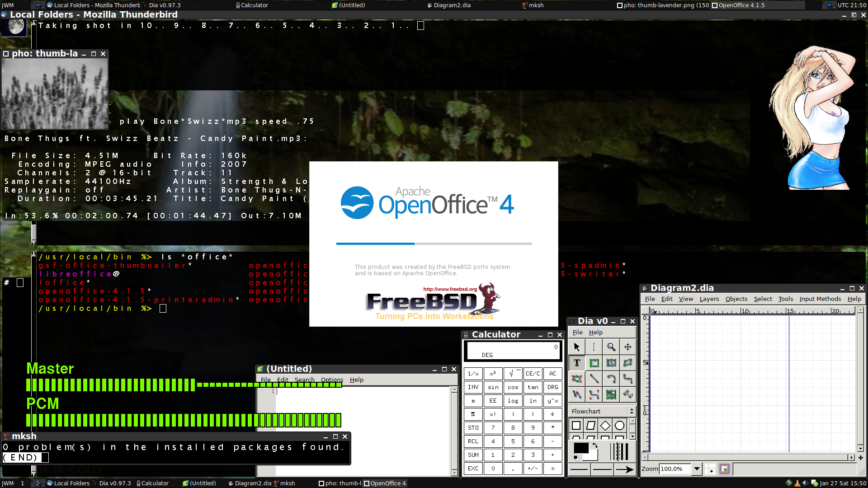Open the line style selector in Dia
Image resolution: width=868 pixels, height=488 pixels.
pyautogui.click(x=602, y=469)
